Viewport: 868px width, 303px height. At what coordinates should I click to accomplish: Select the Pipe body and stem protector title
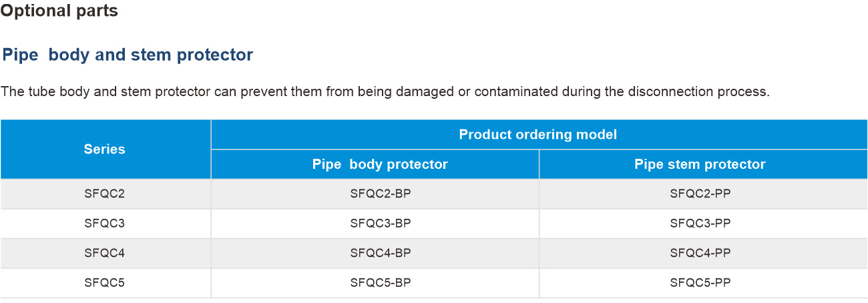[x=128, y=55]
